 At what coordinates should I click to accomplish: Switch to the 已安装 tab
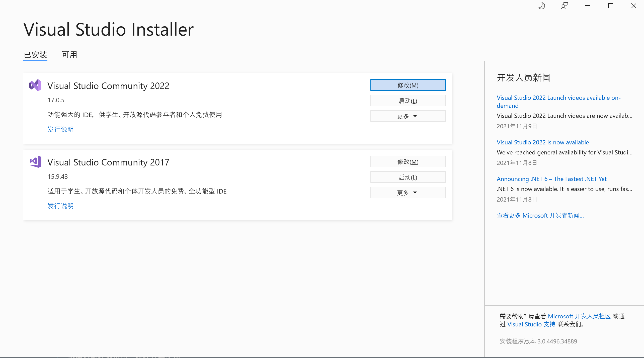(35, 54)
